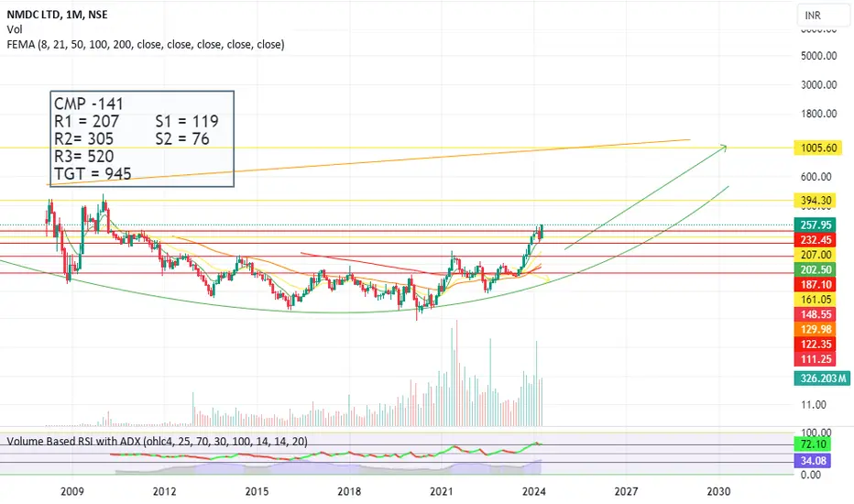Click the 5000.00 price scale value
This screenshot has height=504, width=854.
[x=818, y=56]
